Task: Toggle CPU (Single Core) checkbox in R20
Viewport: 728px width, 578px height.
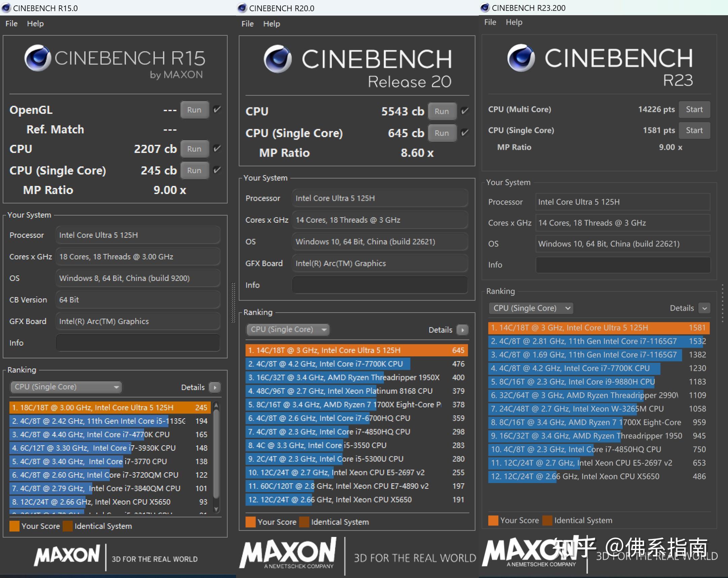Action: tap(465, 132)
